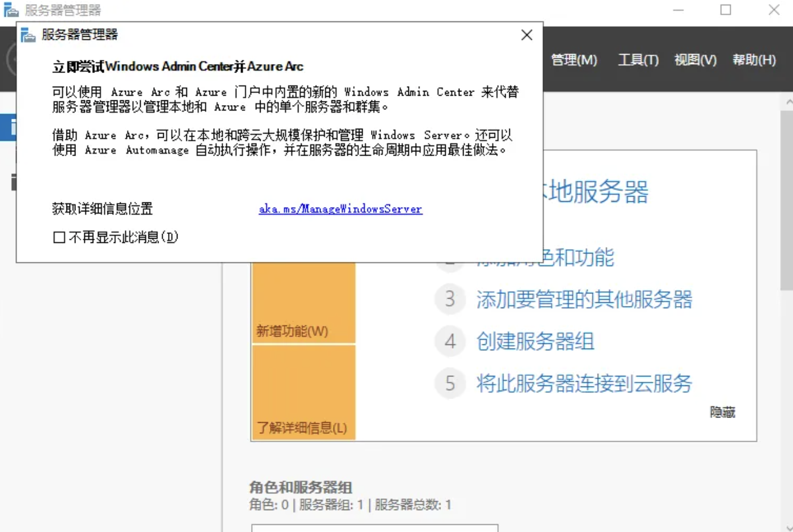Open the aka.ms/ManageWindowsServer link
793x532 pixels.
340,209
